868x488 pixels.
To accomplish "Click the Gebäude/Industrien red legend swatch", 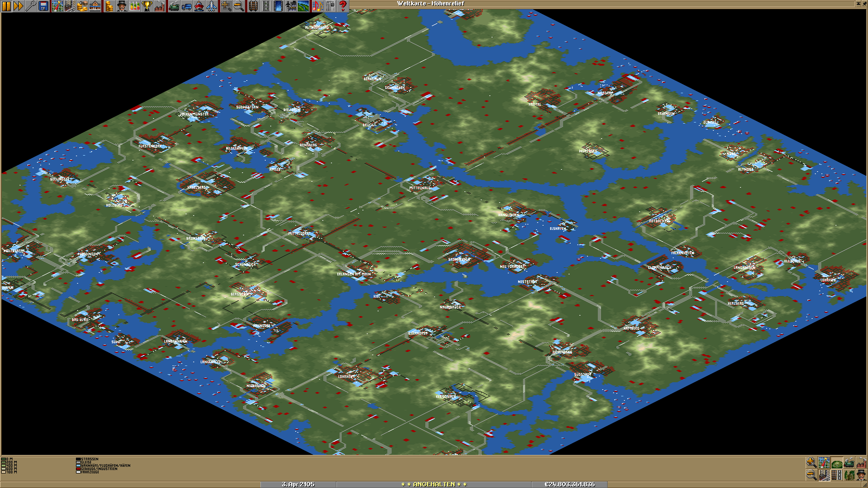I will click(x=79, y=469).
